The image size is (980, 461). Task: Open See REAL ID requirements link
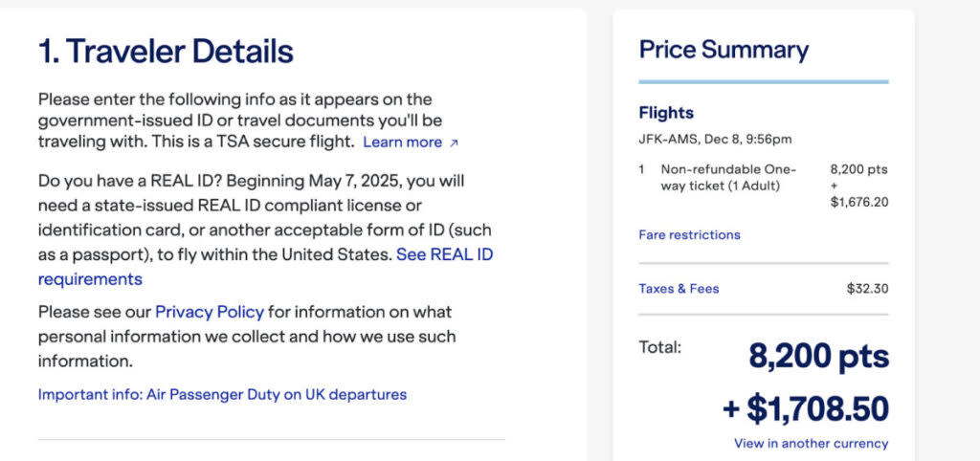point(444,255)
